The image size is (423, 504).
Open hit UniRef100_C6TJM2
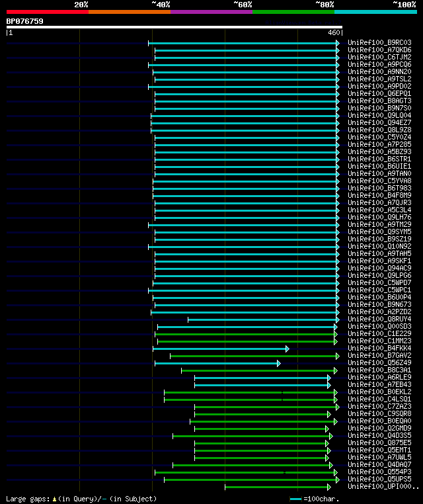point(379,57)
